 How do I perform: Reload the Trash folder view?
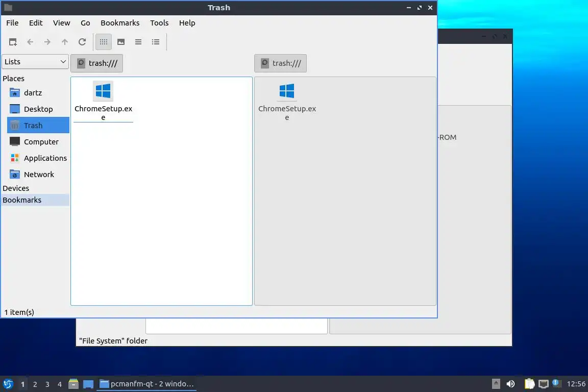(82, 42)
